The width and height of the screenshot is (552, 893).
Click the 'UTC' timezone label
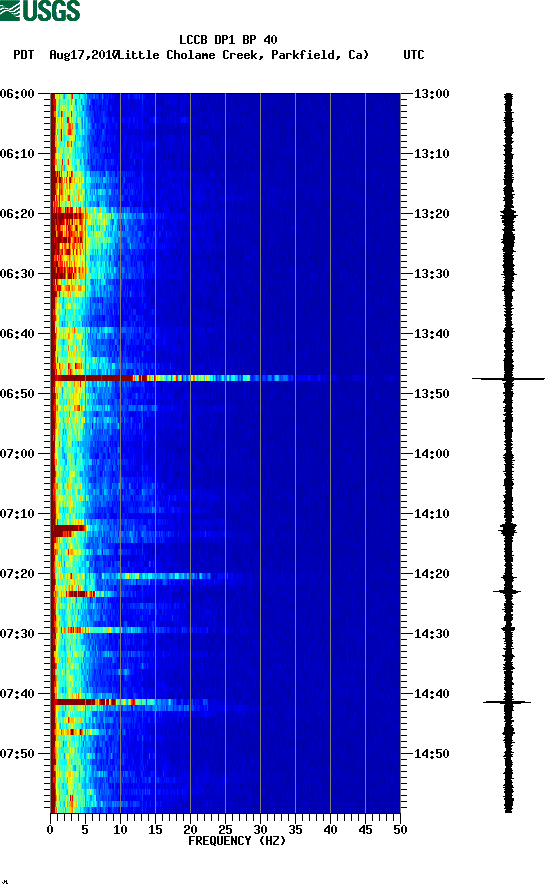(x=414, y=55)
